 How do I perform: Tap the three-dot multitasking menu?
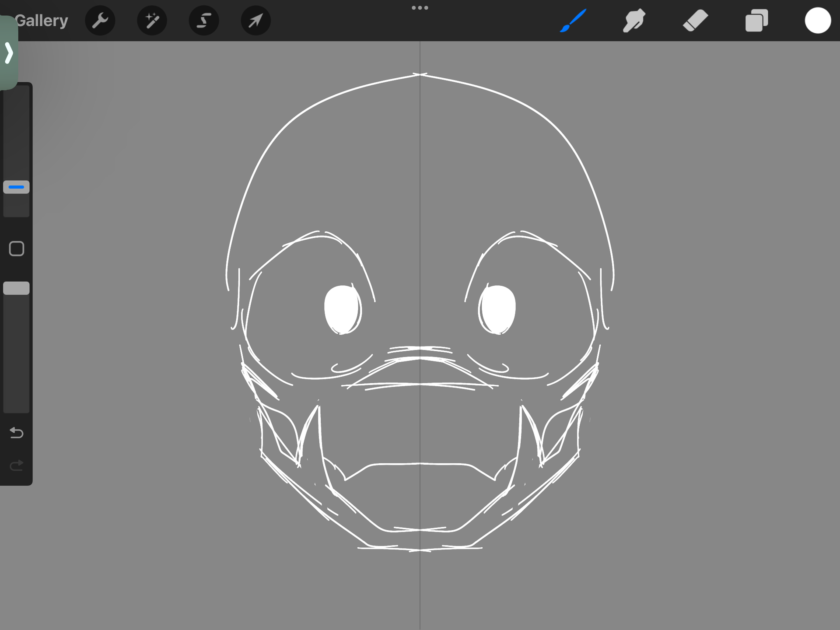pos(420,7)
